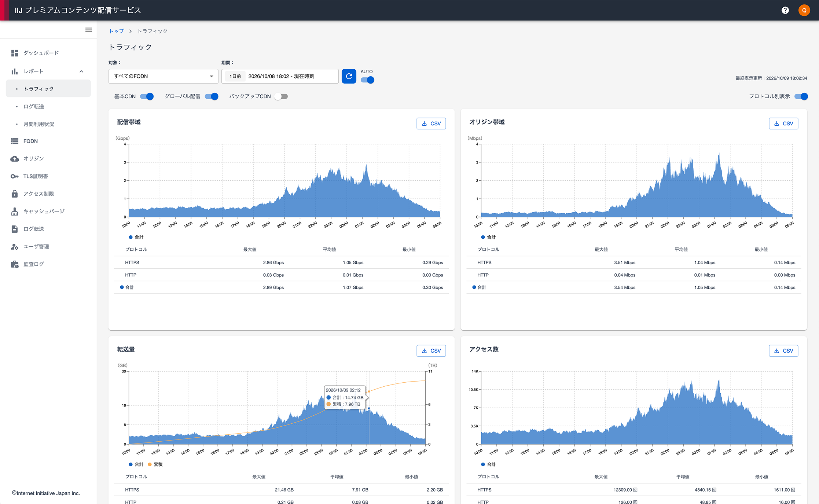Toggle the AUTO refresh switch

367,80
